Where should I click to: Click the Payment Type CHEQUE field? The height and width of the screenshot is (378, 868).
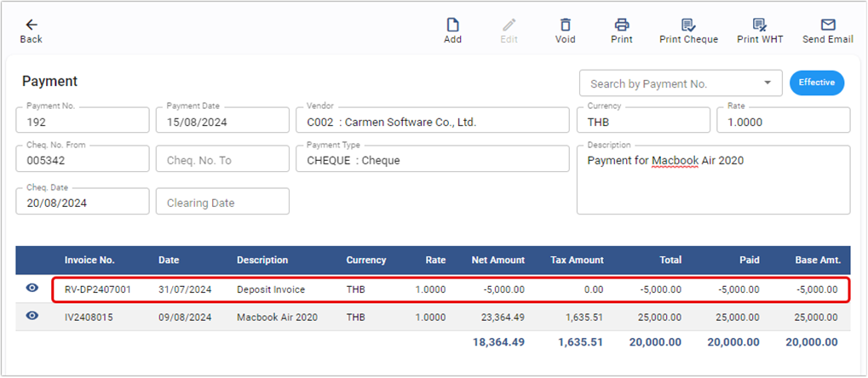(x=432, y=160)
